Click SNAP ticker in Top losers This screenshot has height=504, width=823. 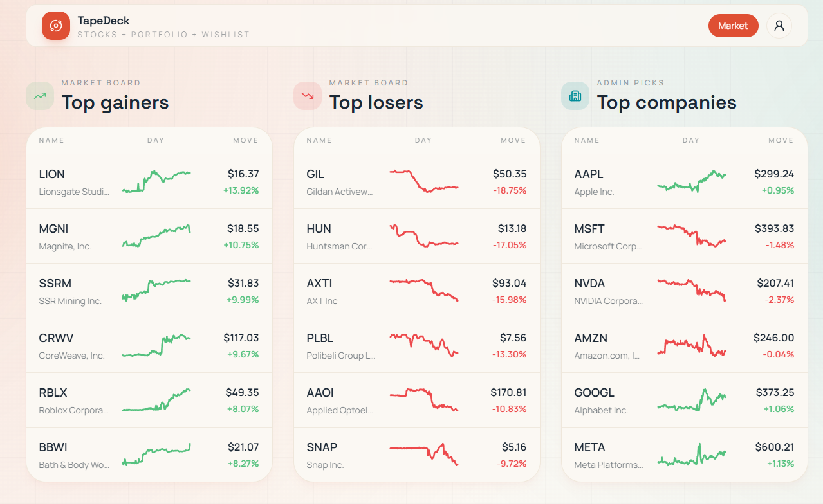[x=322, y=447]
